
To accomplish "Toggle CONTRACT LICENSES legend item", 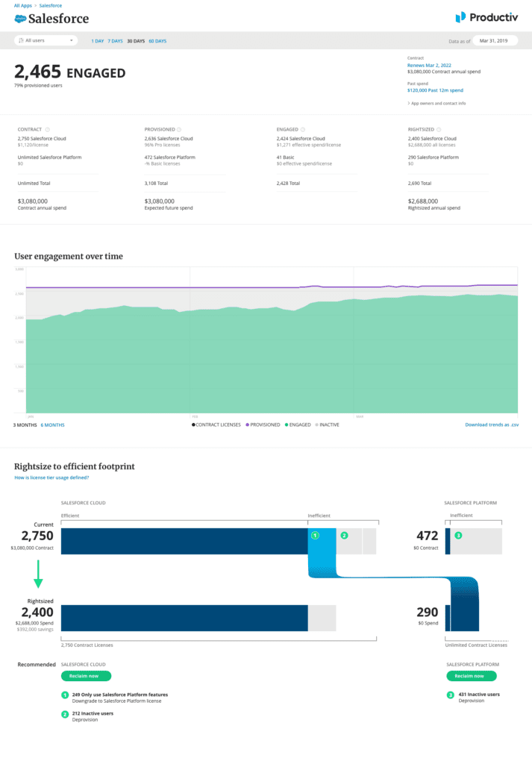I will click(216, 425).
